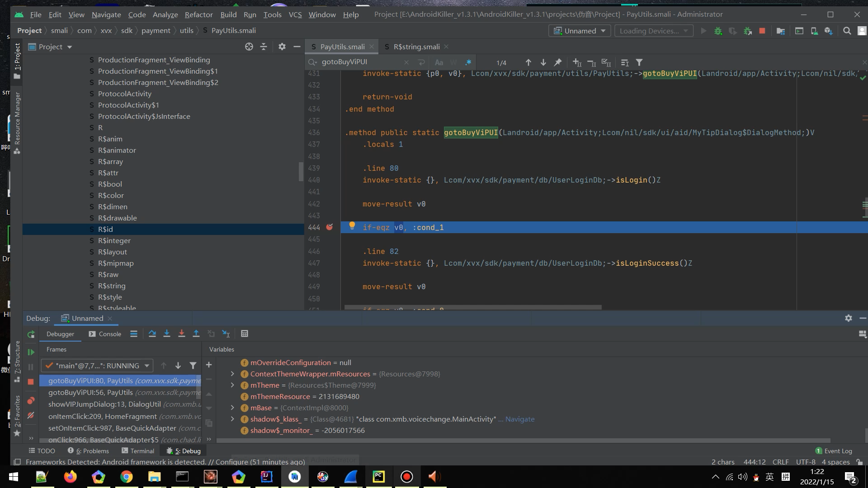
Task: Click the filter search results funnel icon
Action: pyautogui.click(x=639, y=62)
